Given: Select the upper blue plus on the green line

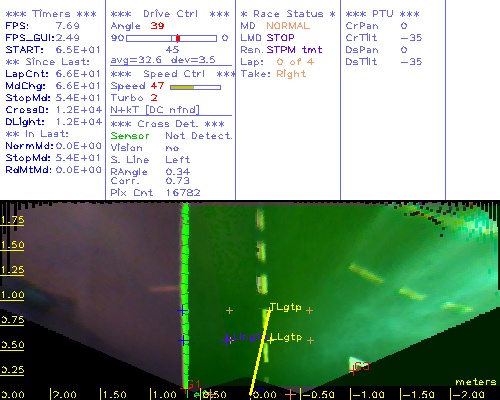Looking at the screenshot, I should tap(182, 311).
